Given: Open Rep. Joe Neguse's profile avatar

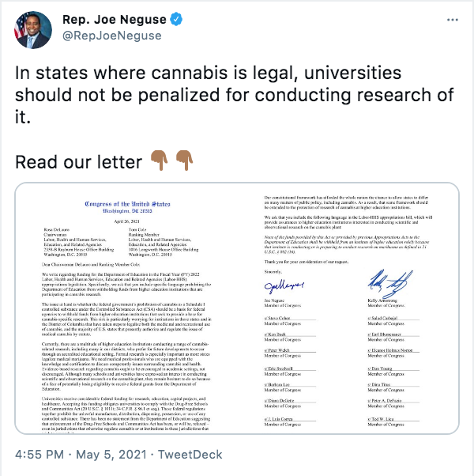Looking at the screenshot, I should pos(33,30).
